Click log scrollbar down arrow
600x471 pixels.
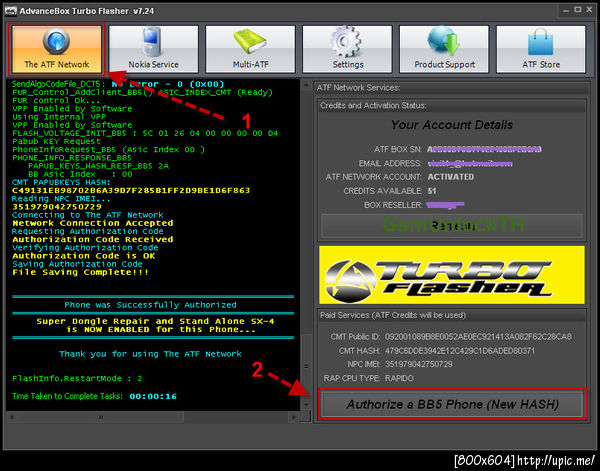[306, 404]
